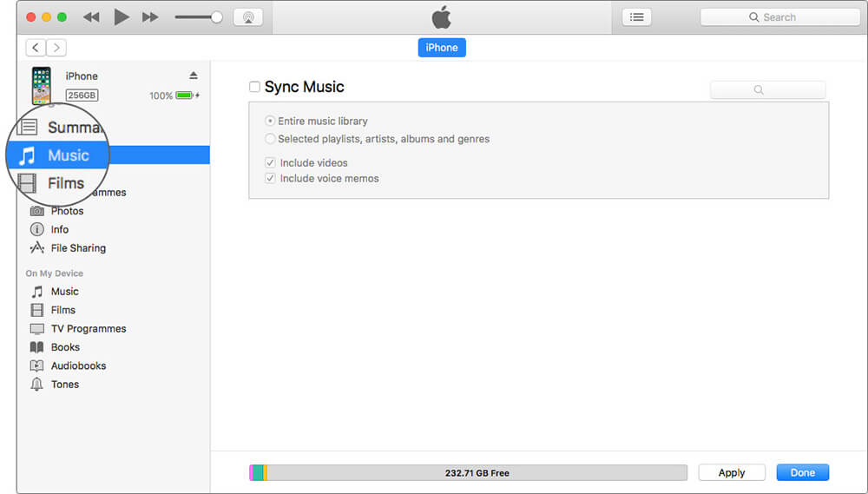Go back with the left chevron
Image resolution: width=868 pixels, height=494 pixels.
coord(36,48)
